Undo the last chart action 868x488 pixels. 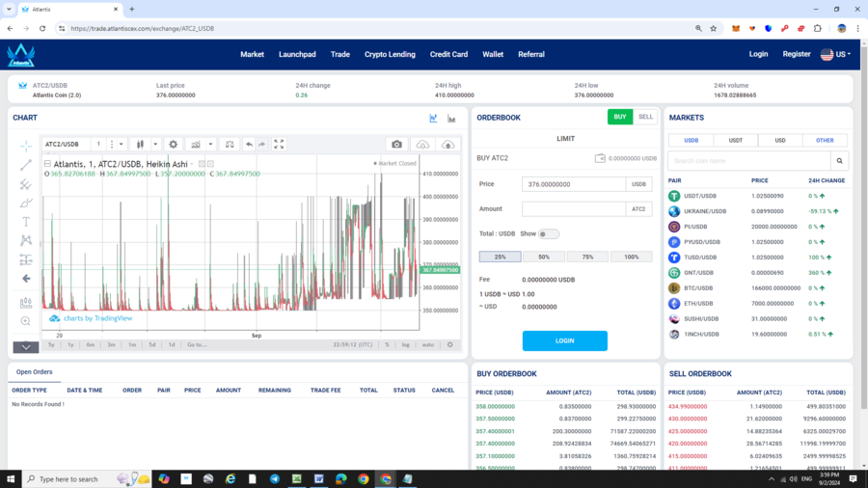249,145
